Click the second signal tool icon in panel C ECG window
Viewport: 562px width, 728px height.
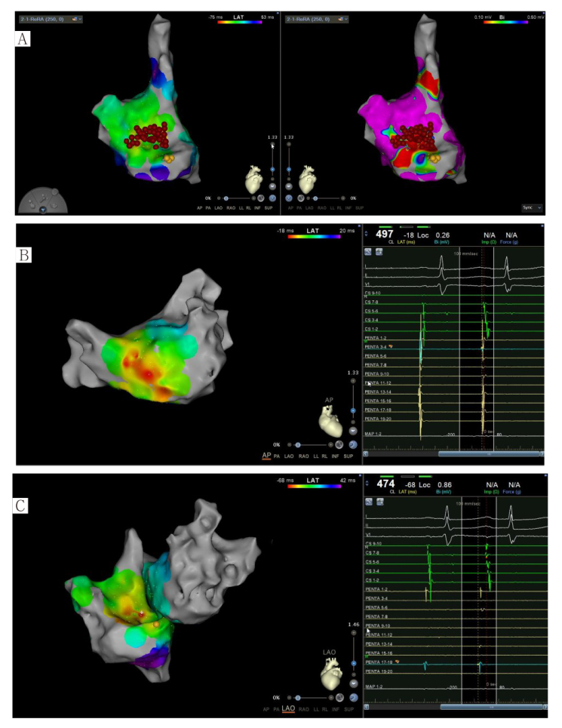(378, 501)
